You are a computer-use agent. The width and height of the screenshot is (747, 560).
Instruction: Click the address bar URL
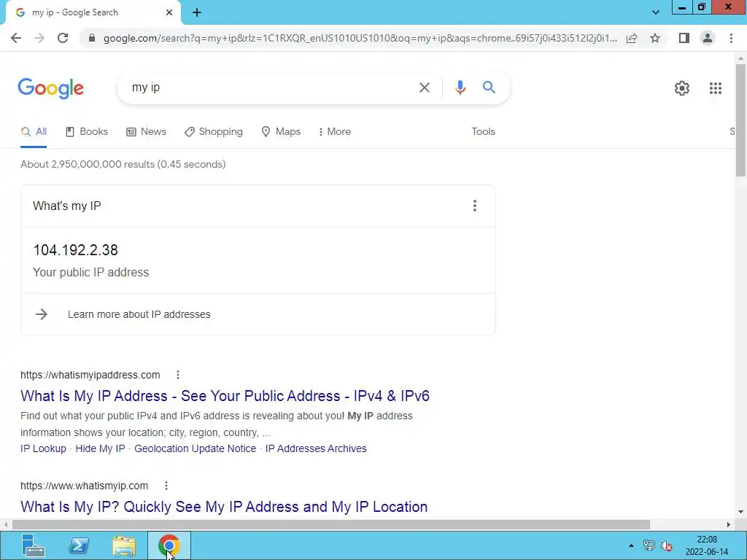pos(360,38)
